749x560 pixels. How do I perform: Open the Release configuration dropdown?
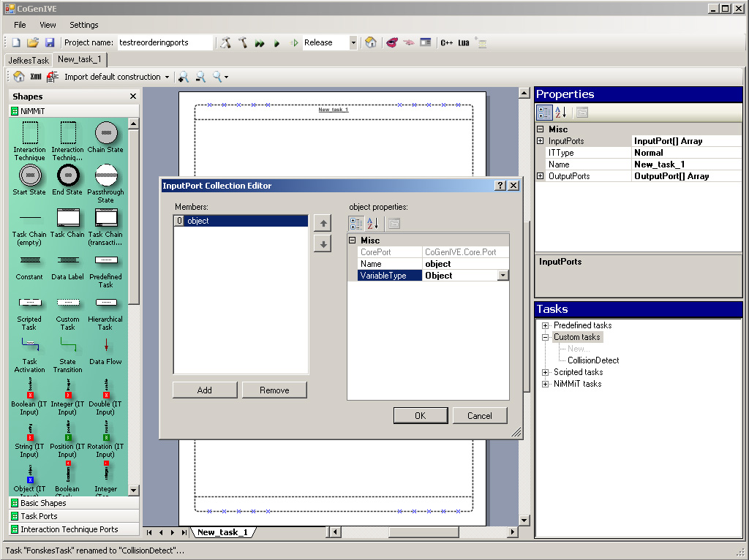[353, 43]
